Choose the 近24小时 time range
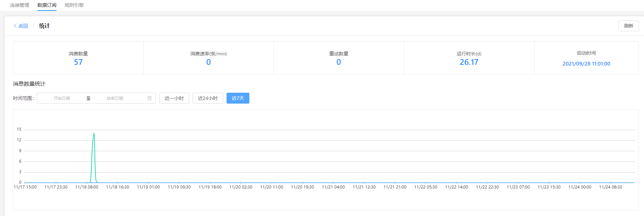Screen dimensions: 644x216 208,98
